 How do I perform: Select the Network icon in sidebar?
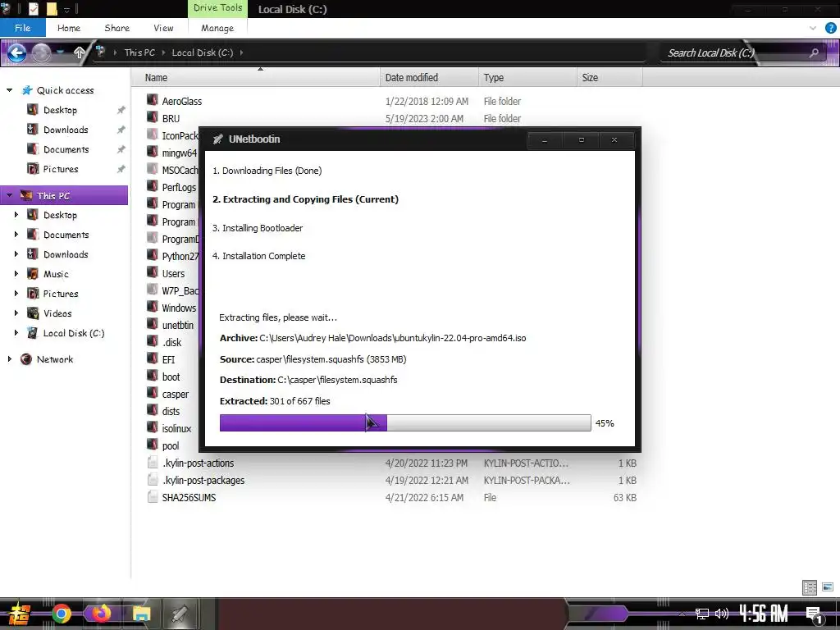coord(25,359)
